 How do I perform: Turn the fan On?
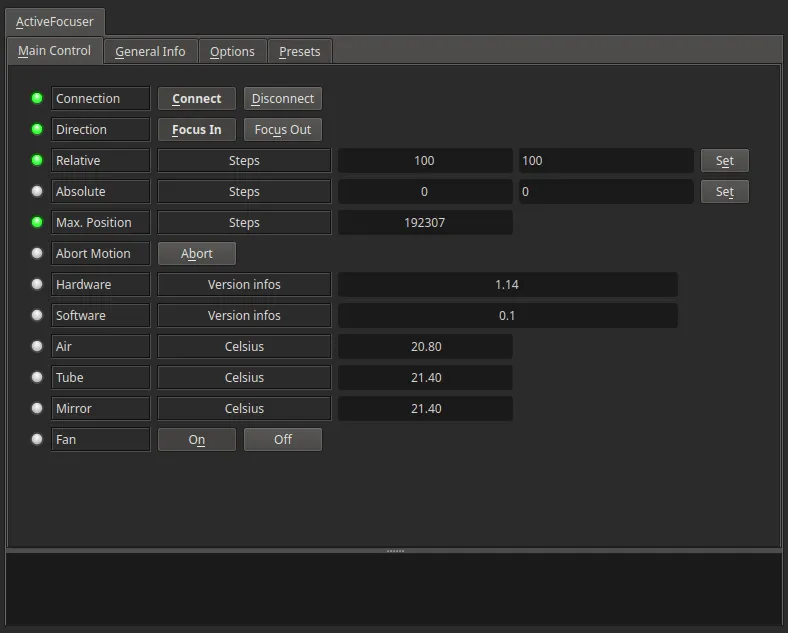(196, 440)
